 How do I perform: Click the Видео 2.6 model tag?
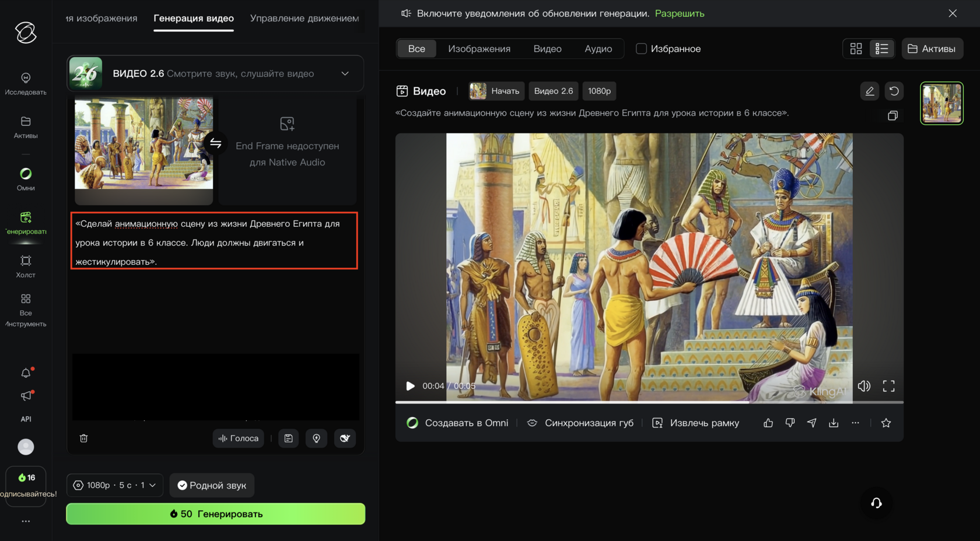click(554, 91)
